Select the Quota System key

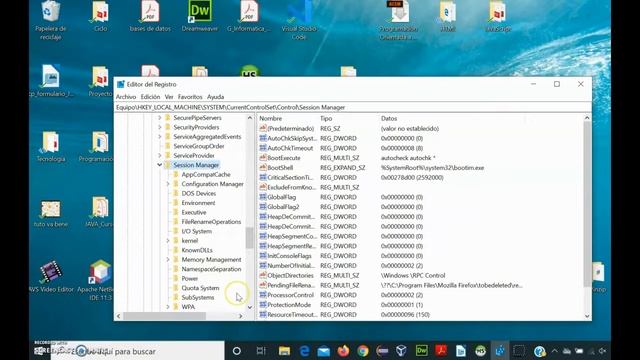200,288
